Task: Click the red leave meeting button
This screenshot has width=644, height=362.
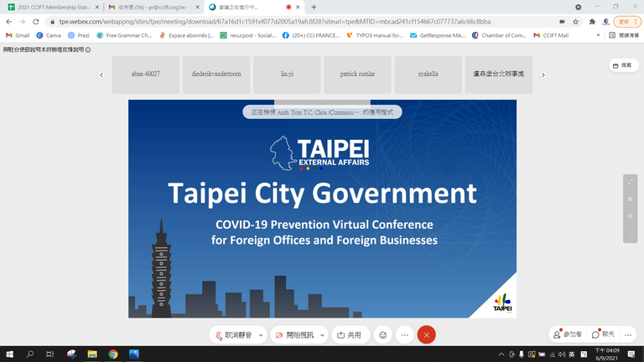Action: click(426, 334)
